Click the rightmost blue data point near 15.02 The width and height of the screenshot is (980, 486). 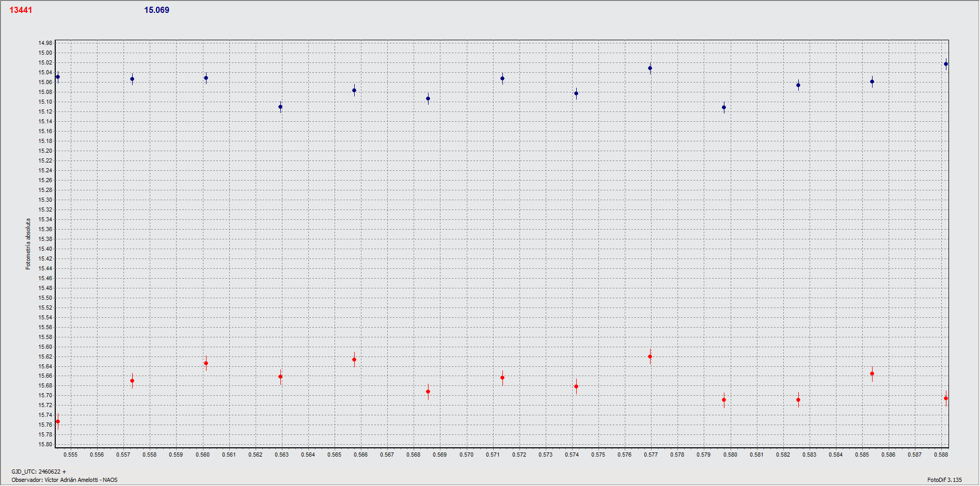[946, 64]
